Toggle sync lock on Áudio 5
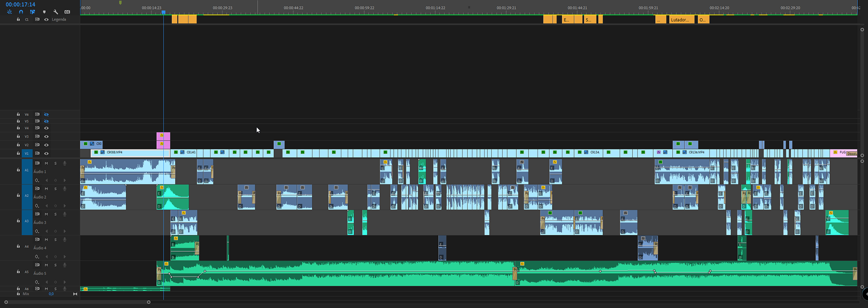Screen dimensions: 868x308 [x=37, y=265]
